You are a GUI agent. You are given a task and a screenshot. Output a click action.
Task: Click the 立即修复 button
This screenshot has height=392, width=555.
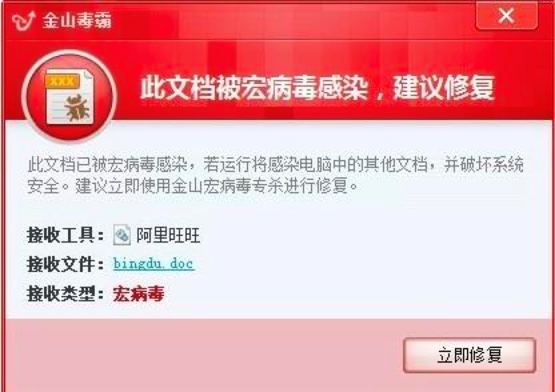[470, 355]
